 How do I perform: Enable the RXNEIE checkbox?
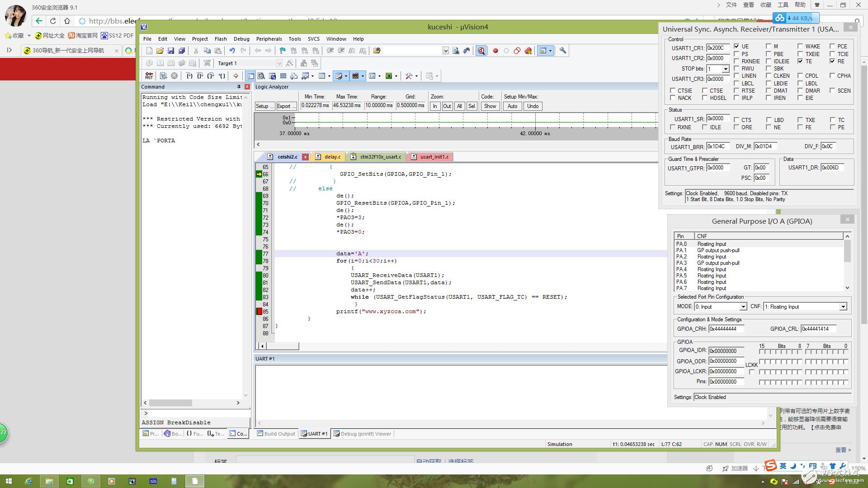coord(736,61)
